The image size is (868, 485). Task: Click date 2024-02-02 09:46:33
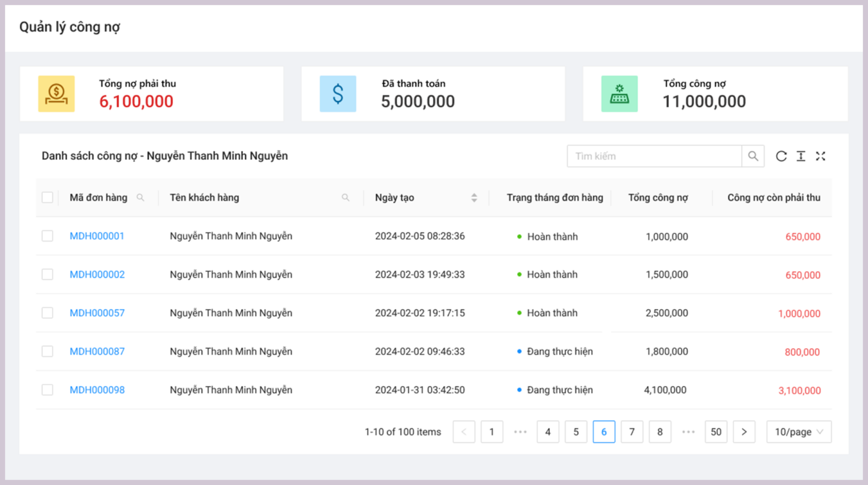(420, 351)
